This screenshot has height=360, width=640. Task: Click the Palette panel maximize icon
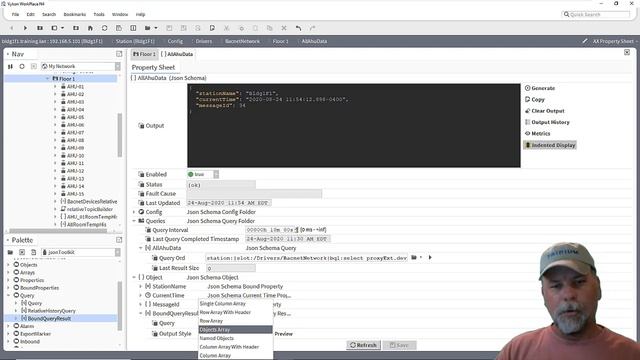point(119,240)
